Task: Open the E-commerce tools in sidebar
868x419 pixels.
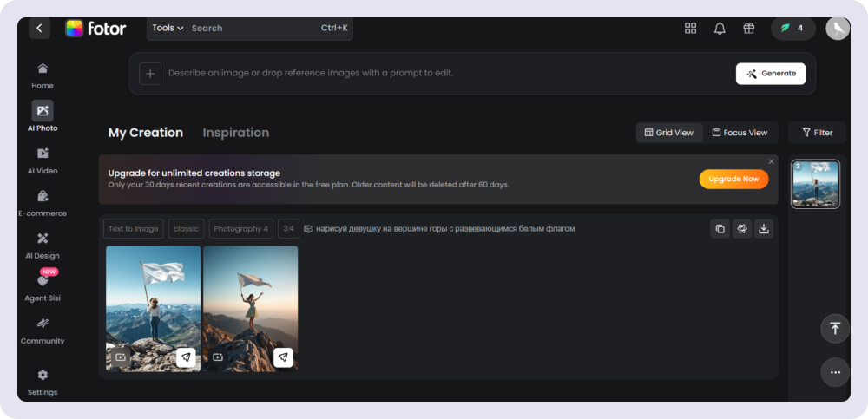Action: [43, 202]
